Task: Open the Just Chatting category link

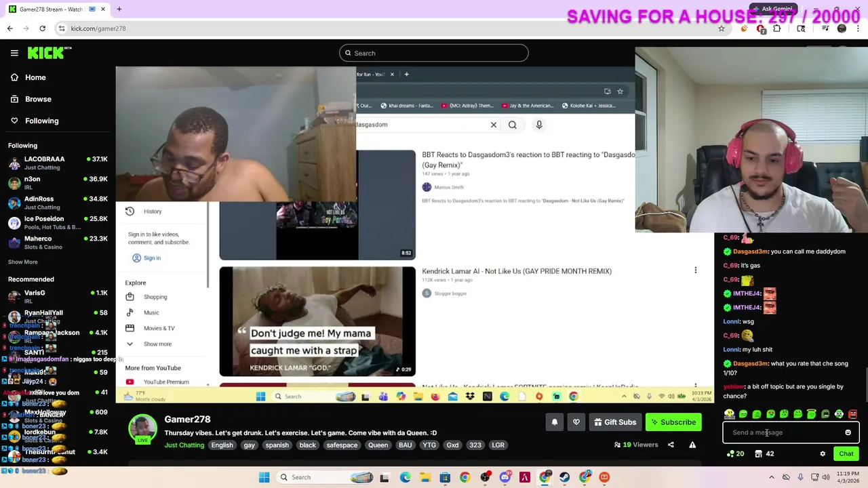Action: coord(184,445)
